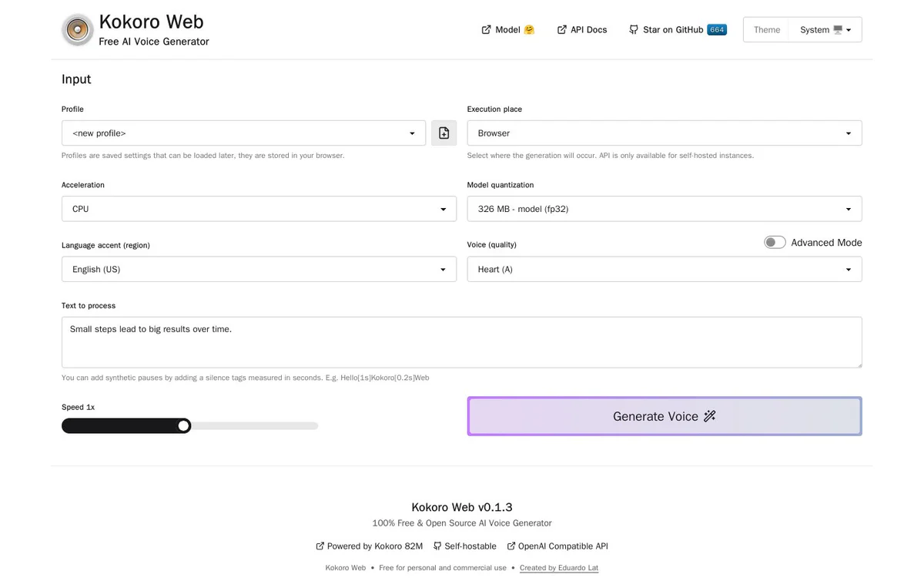Open the Model quantization dropdown
The width and height of the screenshot is (924, 578).
pyautogui.click(x=665, y=209)
